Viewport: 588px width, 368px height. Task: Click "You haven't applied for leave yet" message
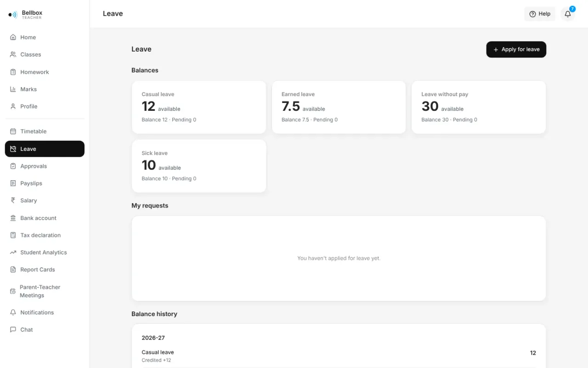(339, 258)
